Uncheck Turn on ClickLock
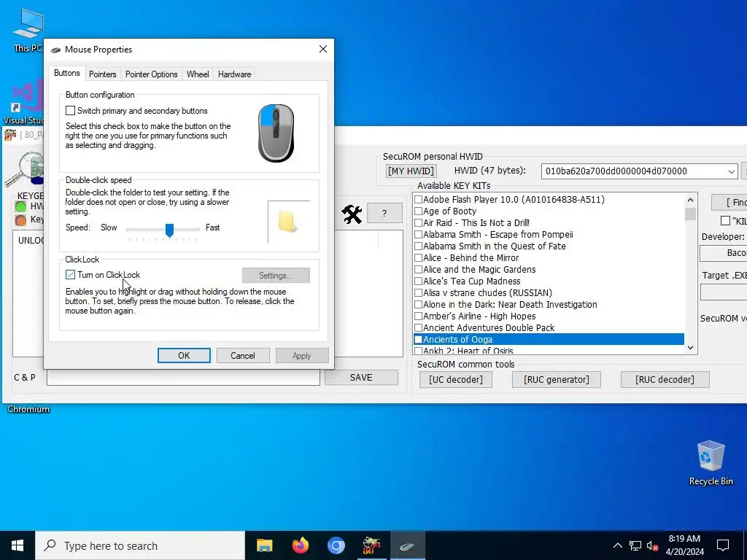This screenshot has width=747, height=560. tap(70, 274)
